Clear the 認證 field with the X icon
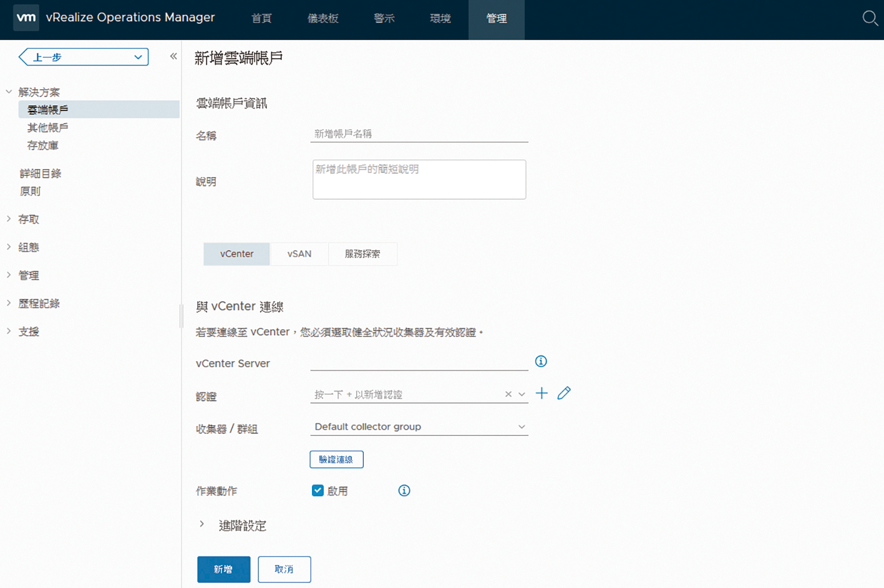This screenshot has width=884, height=588. (508, 394)
